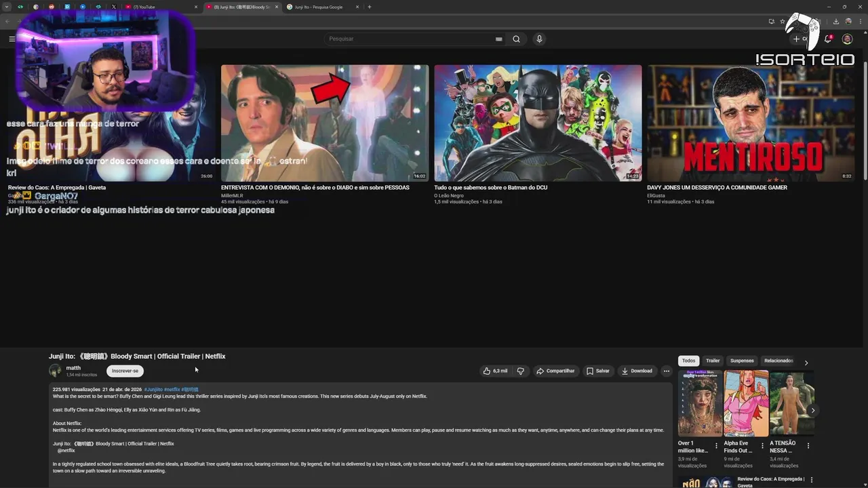Click the Compartilhar share button
This screenshot has width=868, height=488.
click(x=555, y=371)
